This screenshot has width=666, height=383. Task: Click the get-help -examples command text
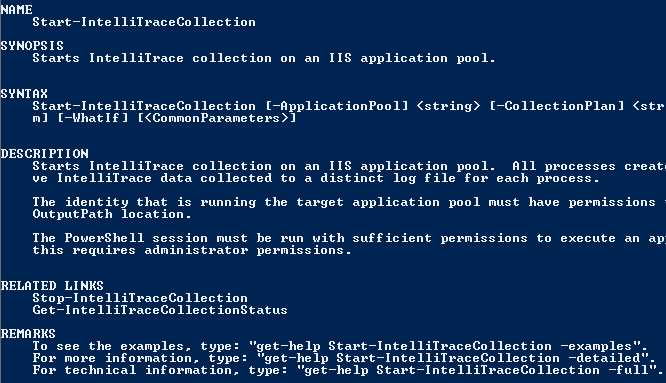(448, 346)
